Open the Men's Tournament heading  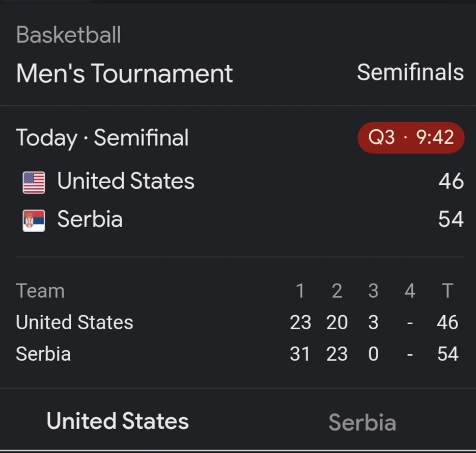click(x=124, y=73)
